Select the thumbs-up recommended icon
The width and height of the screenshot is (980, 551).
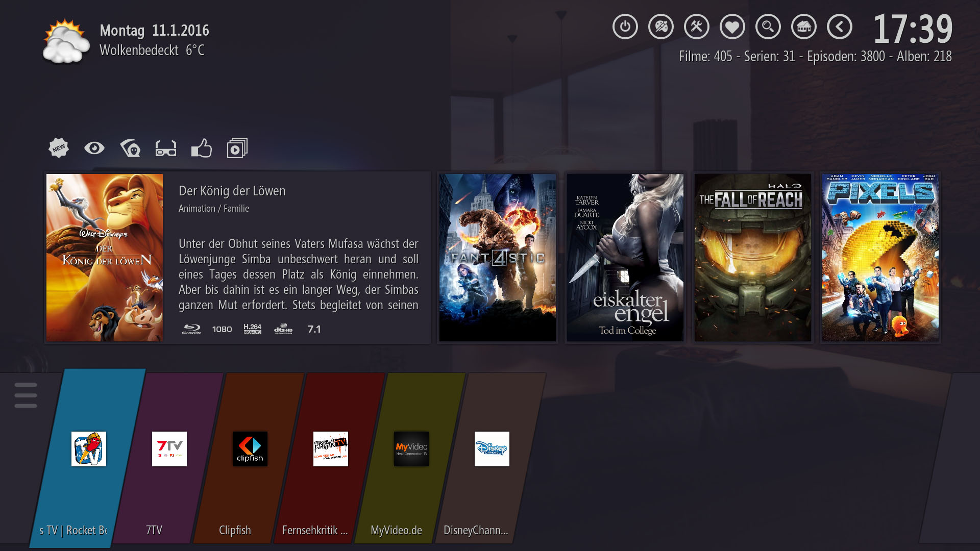(202, 148)
